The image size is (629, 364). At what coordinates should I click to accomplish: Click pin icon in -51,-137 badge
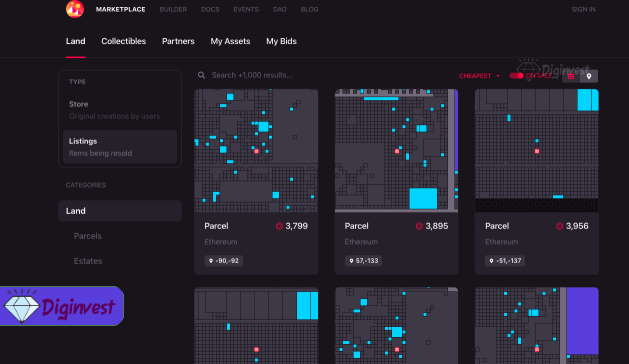click(x=491, y=261)
